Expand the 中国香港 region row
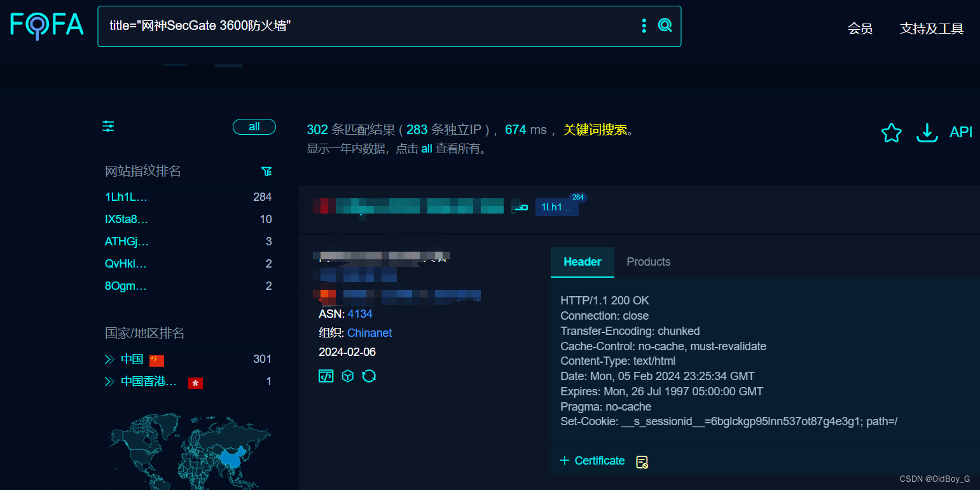 (109, 382)
